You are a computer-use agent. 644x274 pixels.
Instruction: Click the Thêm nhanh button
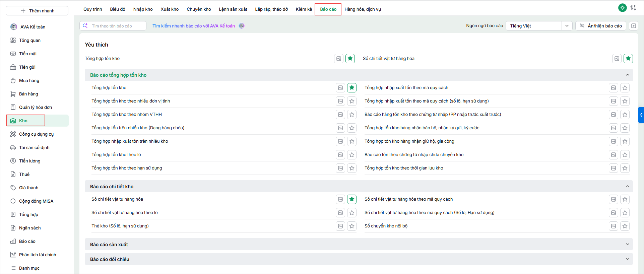(x=37, y=11)
